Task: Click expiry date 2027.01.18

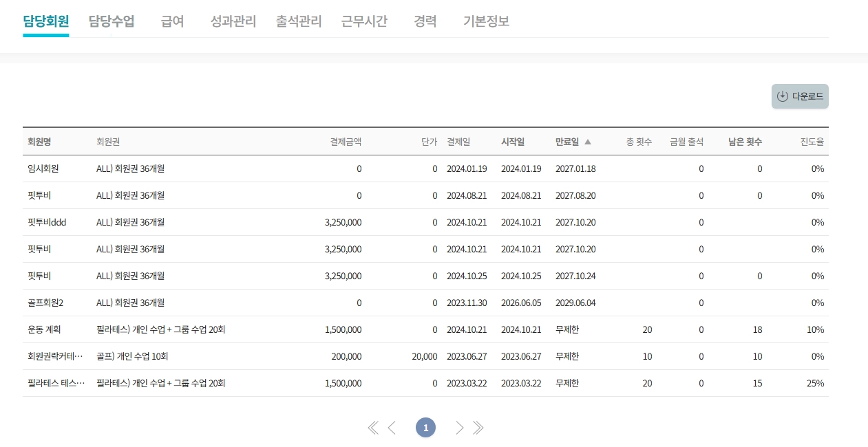Action: click(575, 168)
